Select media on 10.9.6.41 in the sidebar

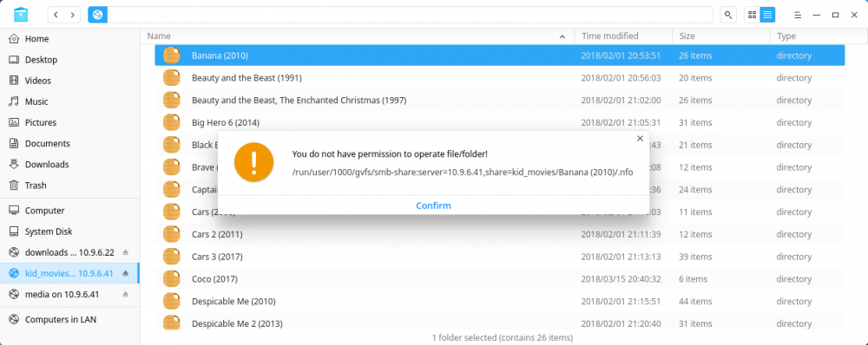69,295
